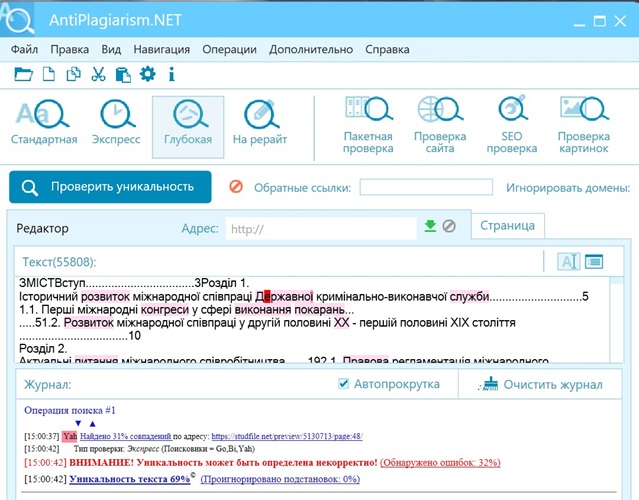Viewport: 639px width, 500px height.
Task: Click highlighted word конгреси in text
Action: pyautogui.click(x=165, y=310)
